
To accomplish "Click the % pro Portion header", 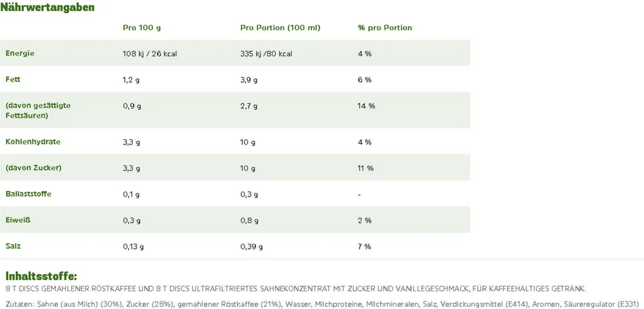I will [x=385, y=28].
